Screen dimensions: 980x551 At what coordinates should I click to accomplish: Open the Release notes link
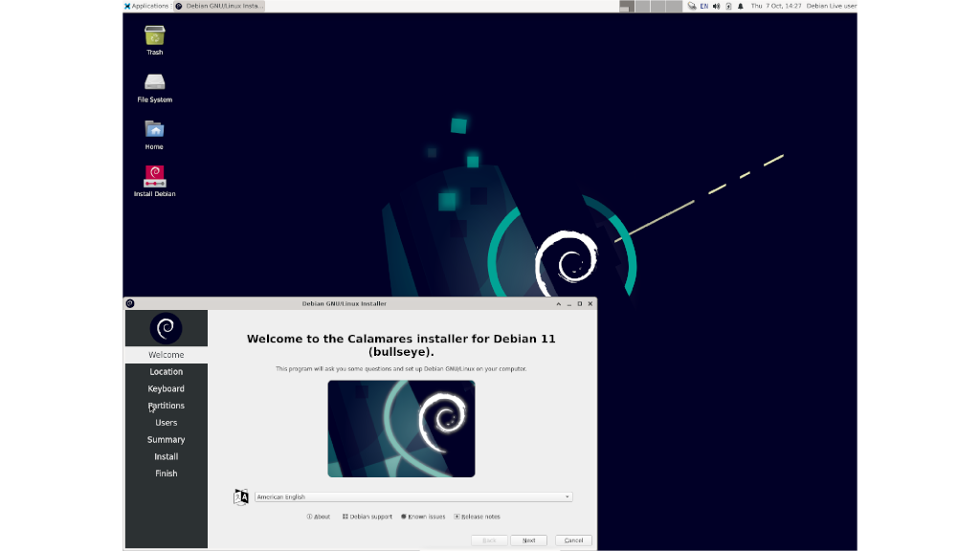click(x=477, y=517)
